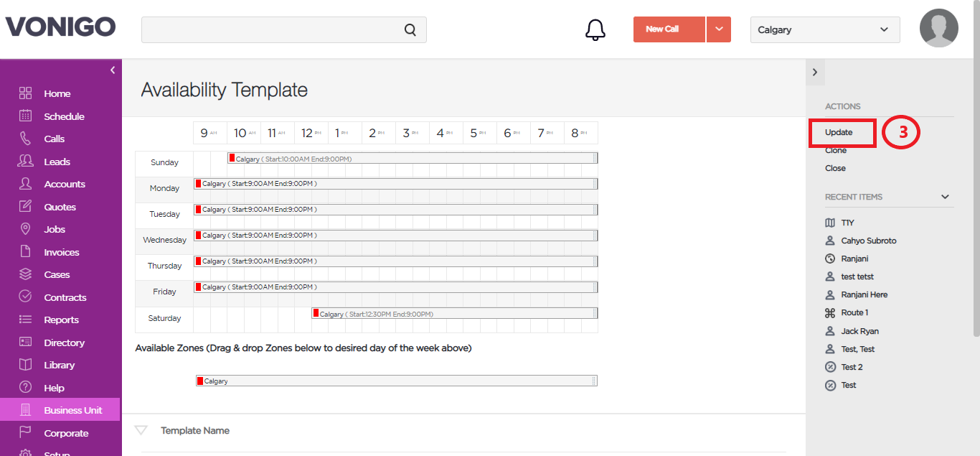Screen dimensions: 980x456
Task: Click the Jobs location pin icon
Action: point(26,229)
